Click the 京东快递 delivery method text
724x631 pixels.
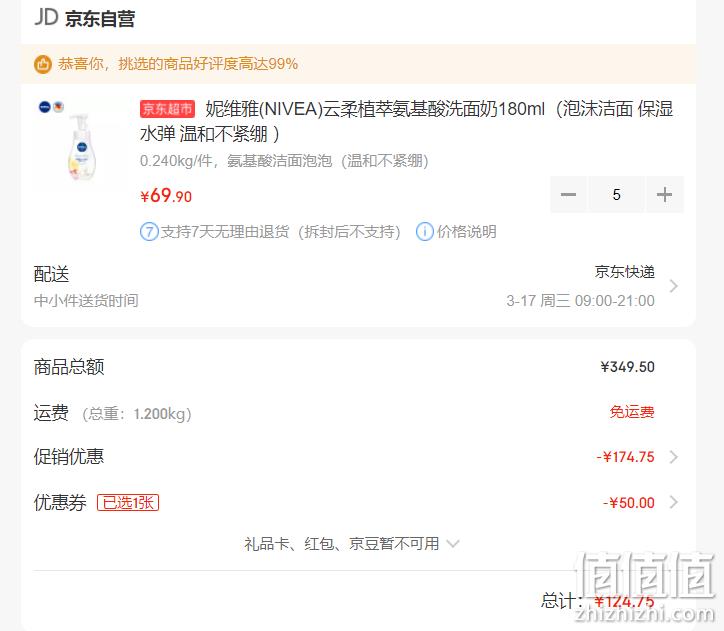click(x=625, y=272)
